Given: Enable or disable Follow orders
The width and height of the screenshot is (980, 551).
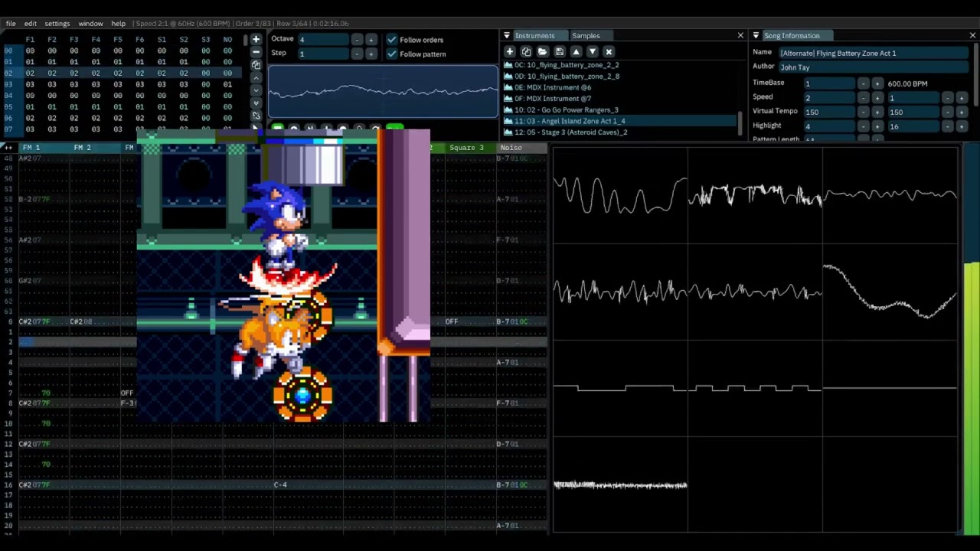Looking at the screenshot, I should tap(392, 40).
